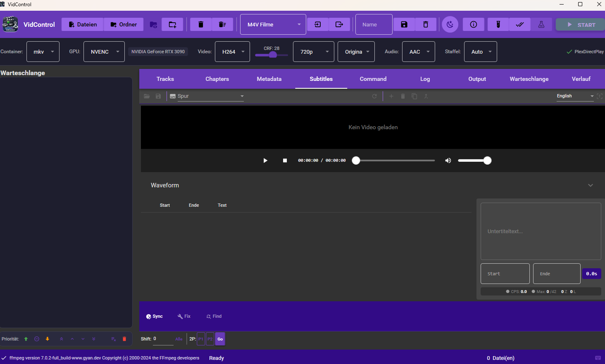
Task: Click the copy icon in the subtitle toolbar
Action: 414,96
